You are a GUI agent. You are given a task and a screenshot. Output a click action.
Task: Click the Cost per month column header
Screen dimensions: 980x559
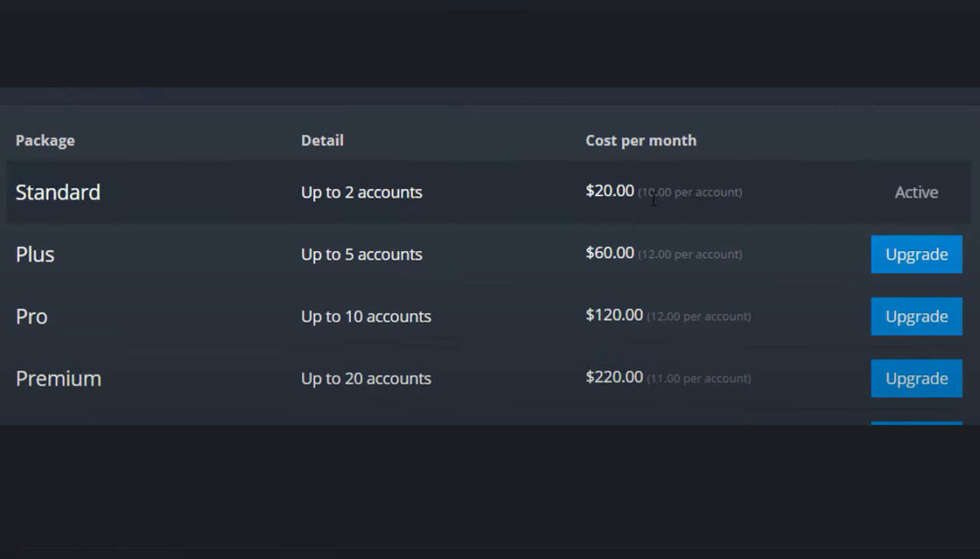[640, 139]
